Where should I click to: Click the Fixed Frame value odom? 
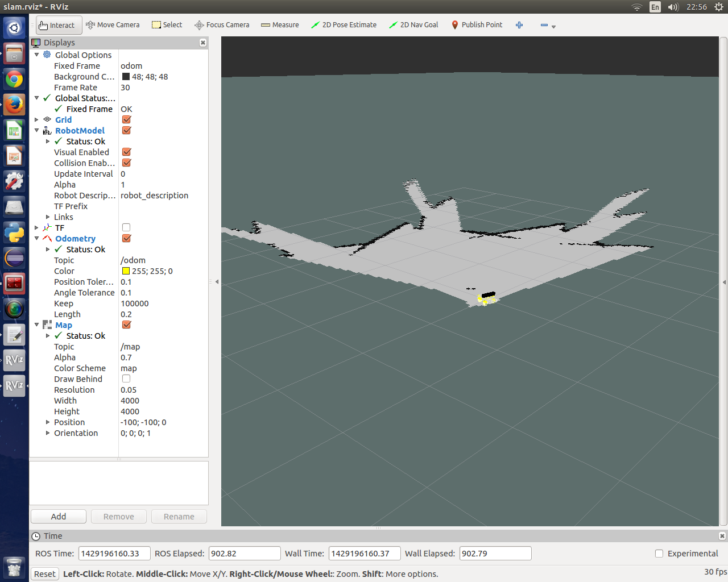click(131, 66)
